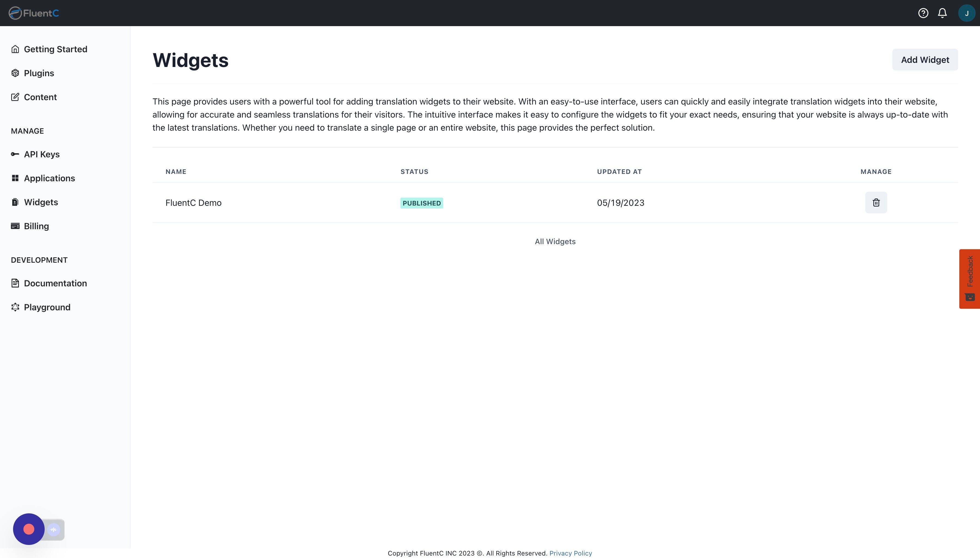Open the Plugins section
The width and height of the screenshot is (980, 558).
39,73
